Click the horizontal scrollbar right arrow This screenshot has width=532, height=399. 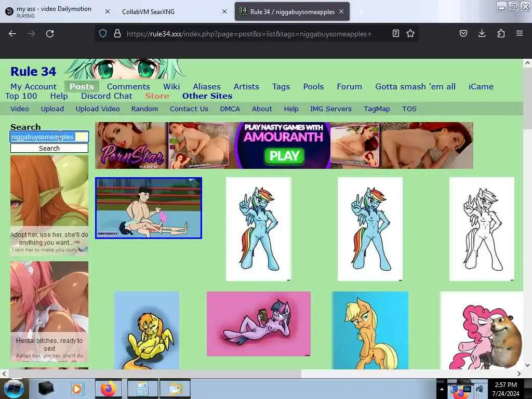[519, 374]
